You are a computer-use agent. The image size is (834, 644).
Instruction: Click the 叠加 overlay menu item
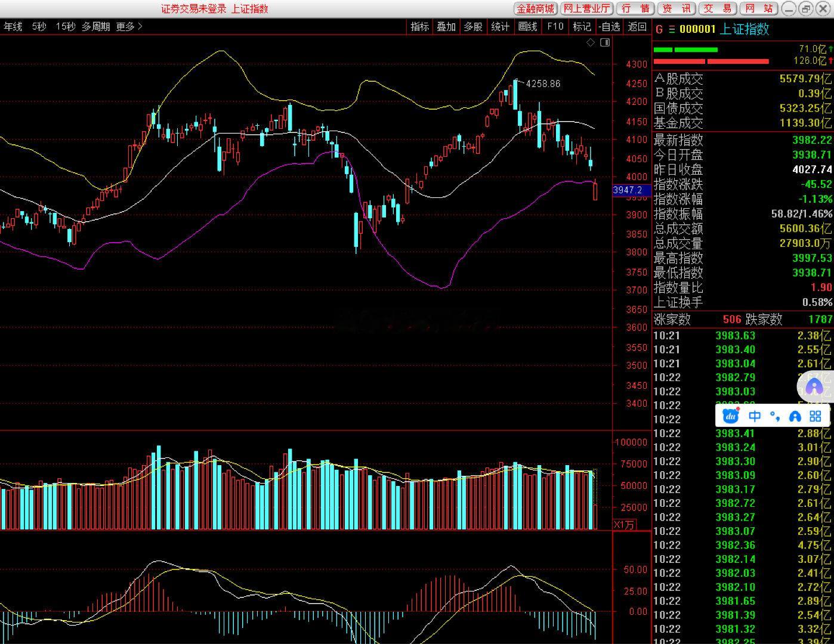446,26
